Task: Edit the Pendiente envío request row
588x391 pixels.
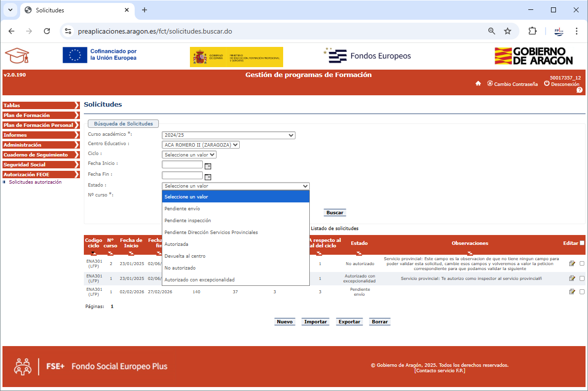Action: point(572,292)
